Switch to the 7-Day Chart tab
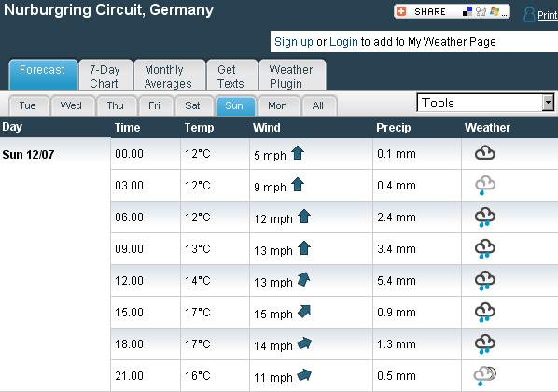This screenshot has width=558, height=392. coord(105,75)
